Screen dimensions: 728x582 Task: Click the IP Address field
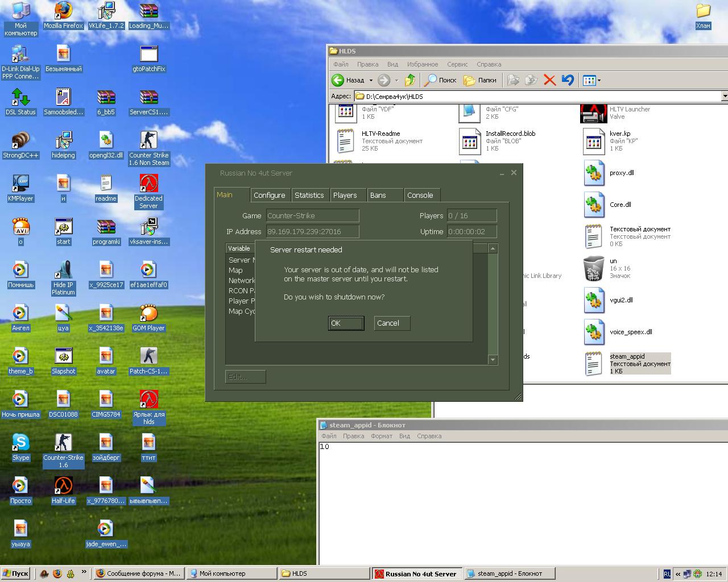(x=312, y=231)
